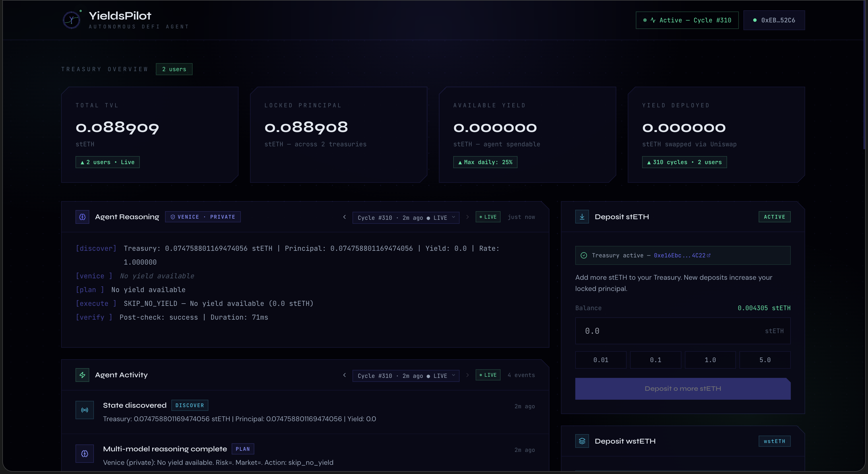Click the YieldsPilot logo icon
The height and width of the screenshot is (474, 868).
pyautogui.click(x=71, y=20)
